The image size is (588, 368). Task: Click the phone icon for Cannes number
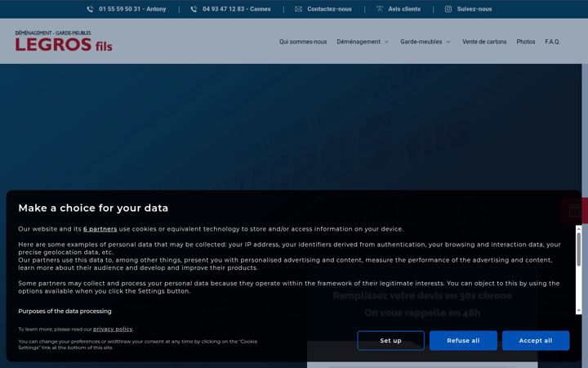tap(194, 9)
